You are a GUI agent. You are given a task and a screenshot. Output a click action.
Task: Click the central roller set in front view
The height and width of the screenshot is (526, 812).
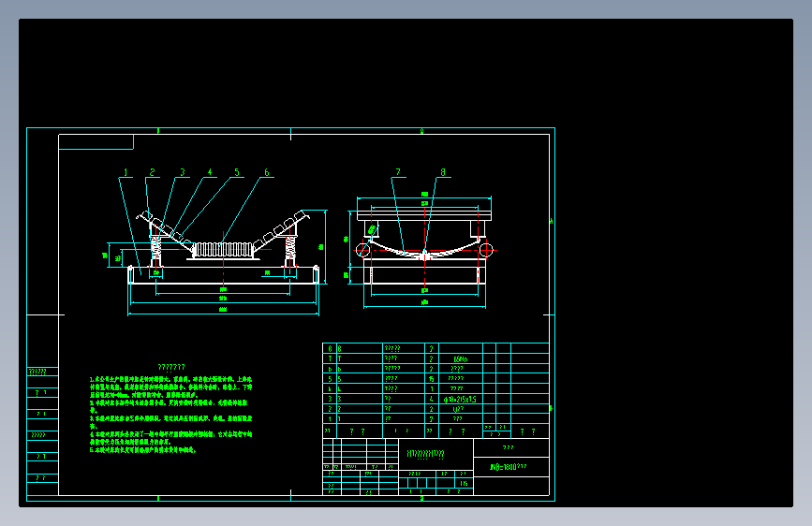pyautogui.click(x=223, y=250)
